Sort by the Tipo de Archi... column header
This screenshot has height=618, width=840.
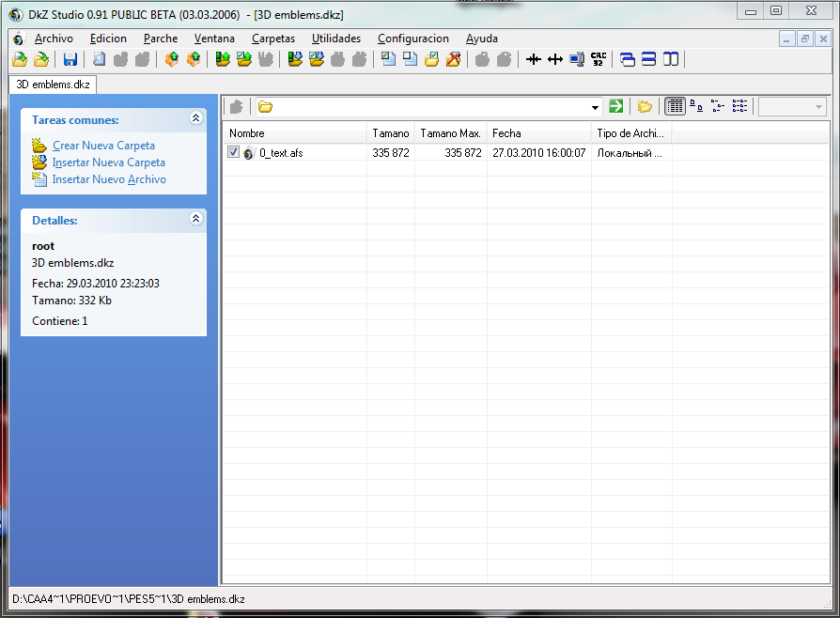point(631,132)
